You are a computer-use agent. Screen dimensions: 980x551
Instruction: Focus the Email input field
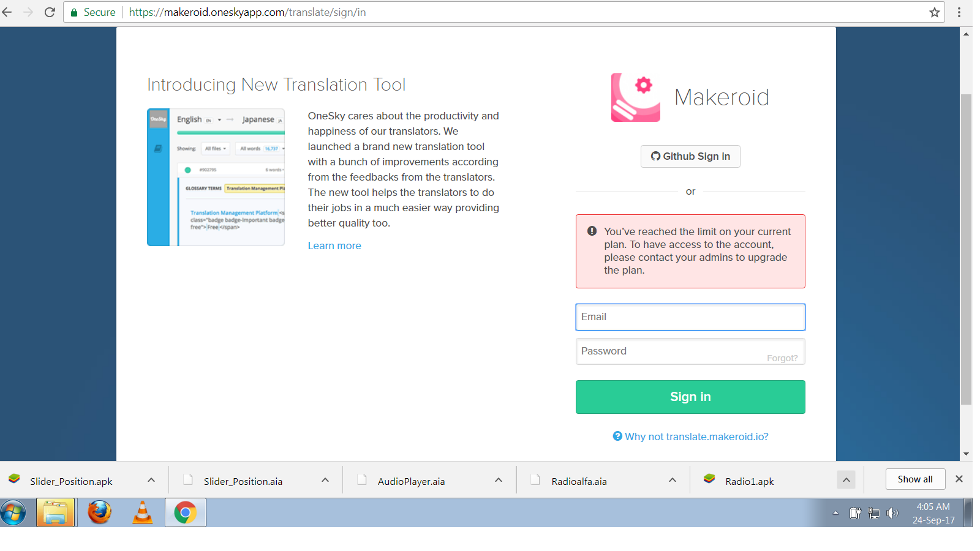pos(690,317)
